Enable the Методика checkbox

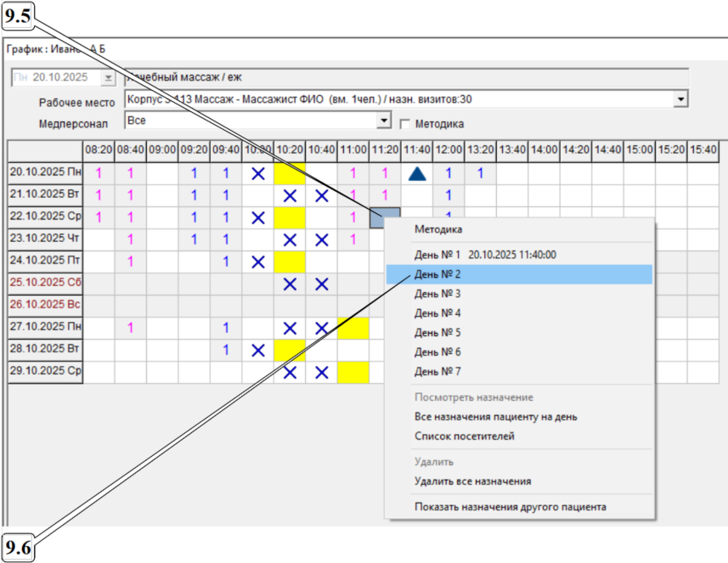pos(404,123)
